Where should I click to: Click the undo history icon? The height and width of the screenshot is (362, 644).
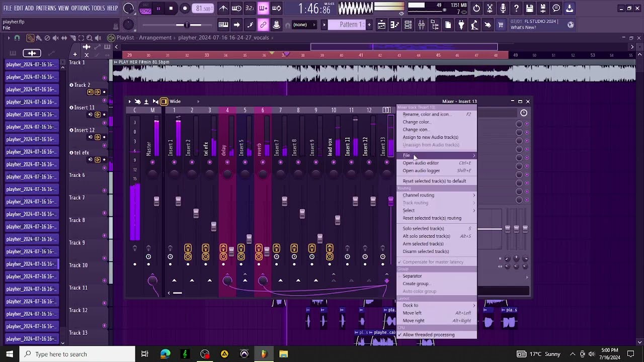476,8
